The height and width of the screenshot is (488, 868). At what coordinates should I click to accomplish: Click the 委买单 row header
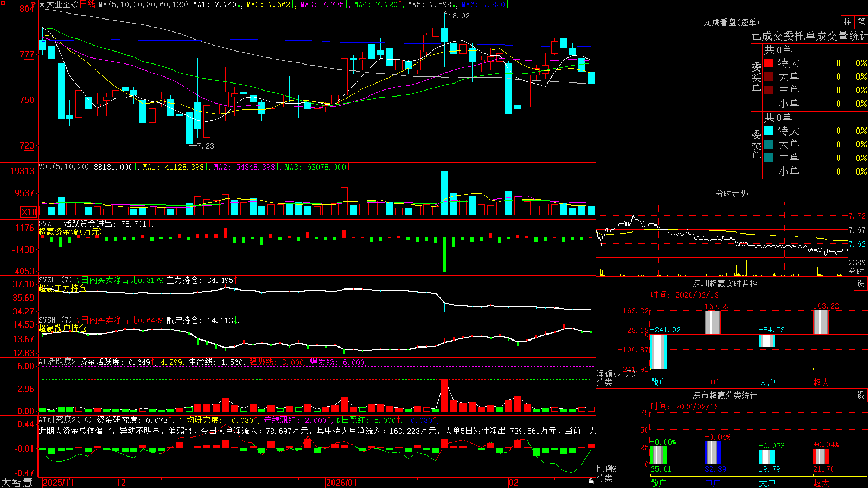click(756, 77)
